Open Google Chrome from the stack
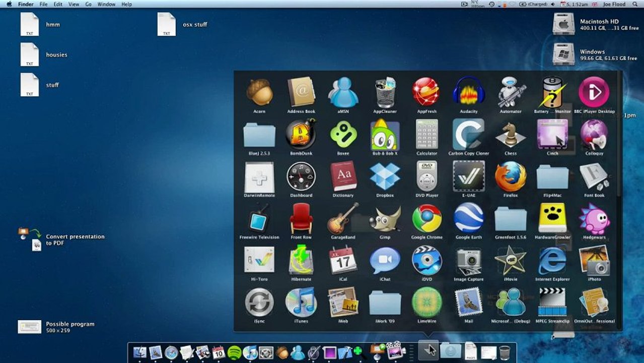This screenshot has height=363, width=644. [x=426, y=218]
